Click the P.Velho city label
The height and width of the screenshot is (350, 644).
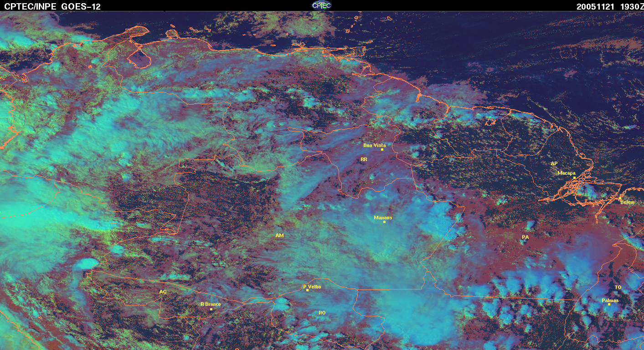click(312, 286)
